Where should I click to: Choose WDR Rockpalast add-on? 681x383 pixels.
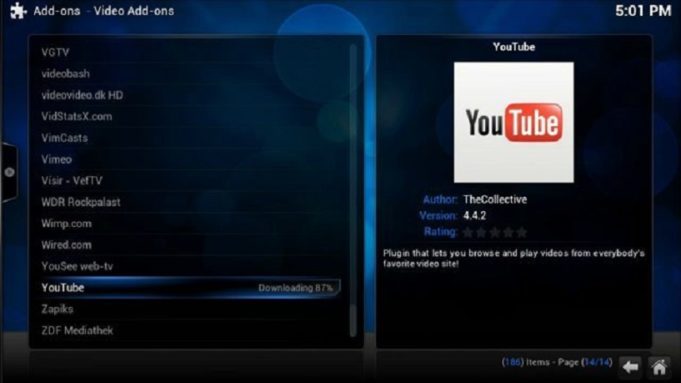pos(191,202)
